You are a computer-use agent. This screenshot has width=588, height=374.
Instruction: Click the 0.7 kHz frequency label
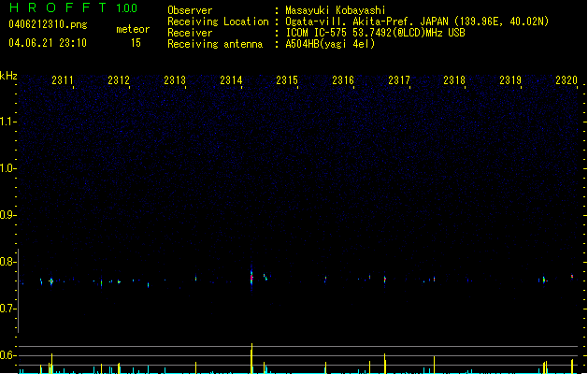tap(7, 309)
